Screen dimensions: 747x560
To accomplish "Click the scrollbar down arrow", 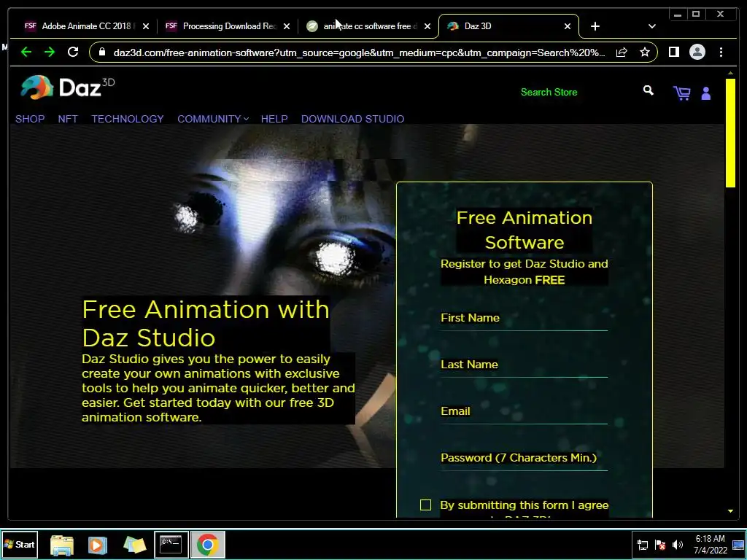I will point(730,511).
